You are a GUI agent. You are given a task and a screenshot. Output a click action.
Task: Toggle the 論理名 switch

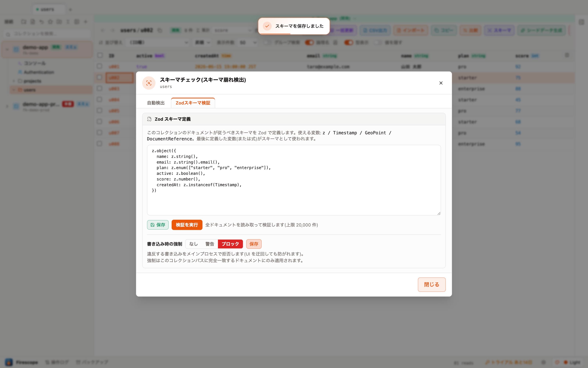coord(309,43)
